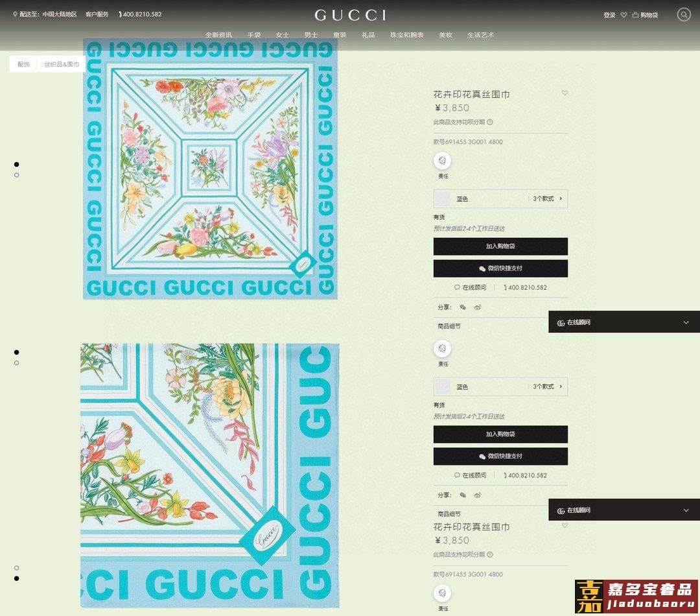Click the 花呗分期 info question mark icon
Image resolution: width=700 pixels, height=616 pixels.
click(x=490, y=122)
